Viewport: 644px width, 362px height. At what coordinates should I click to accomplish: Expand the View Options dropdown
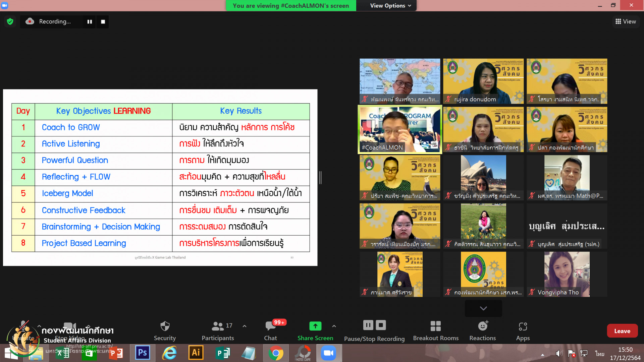390,6
